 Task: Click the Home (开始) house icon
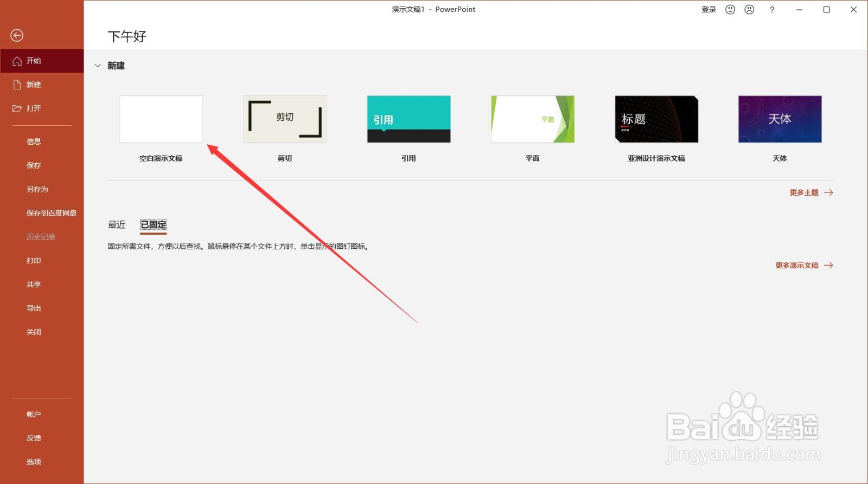click(17, 61)
